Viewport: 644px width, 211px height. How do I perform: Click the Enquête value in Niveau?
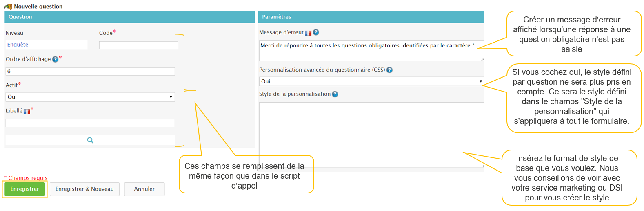18,45
